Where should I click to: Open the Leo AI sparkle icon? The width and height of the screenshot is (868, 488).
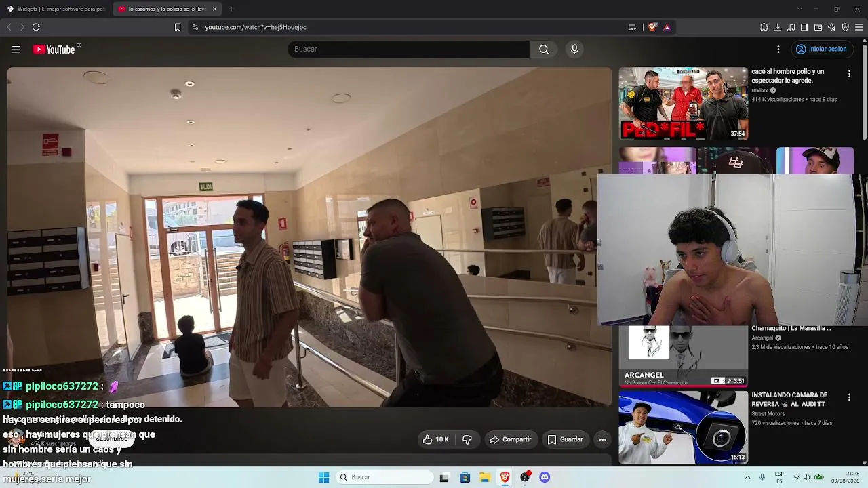point(832,27)
